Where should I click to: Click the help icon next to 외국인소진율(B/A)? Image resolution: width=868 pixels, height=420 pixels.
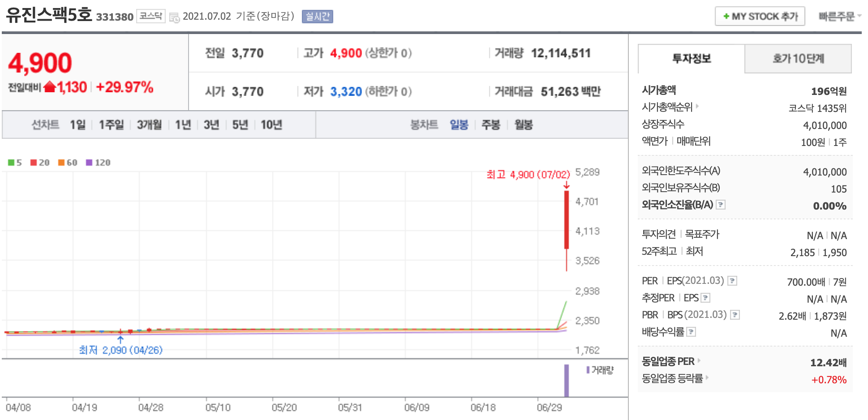[721, 205]
